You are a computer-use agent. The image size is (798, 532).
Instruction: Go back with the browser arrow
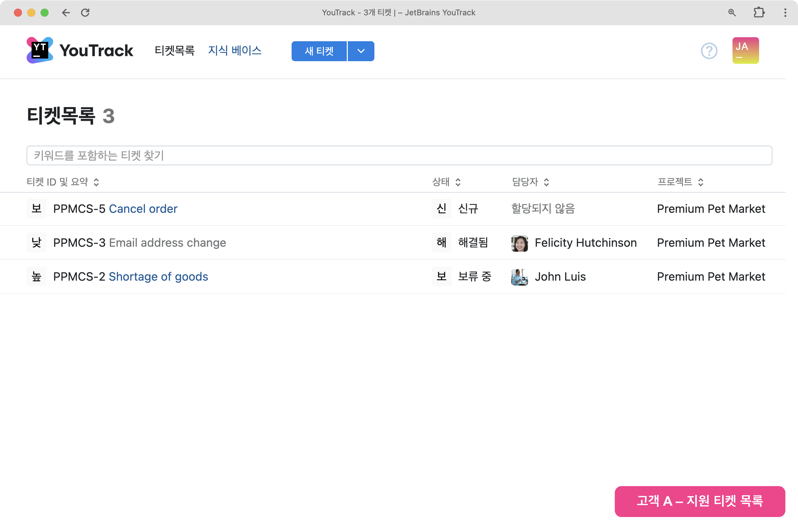pos(66,13)
